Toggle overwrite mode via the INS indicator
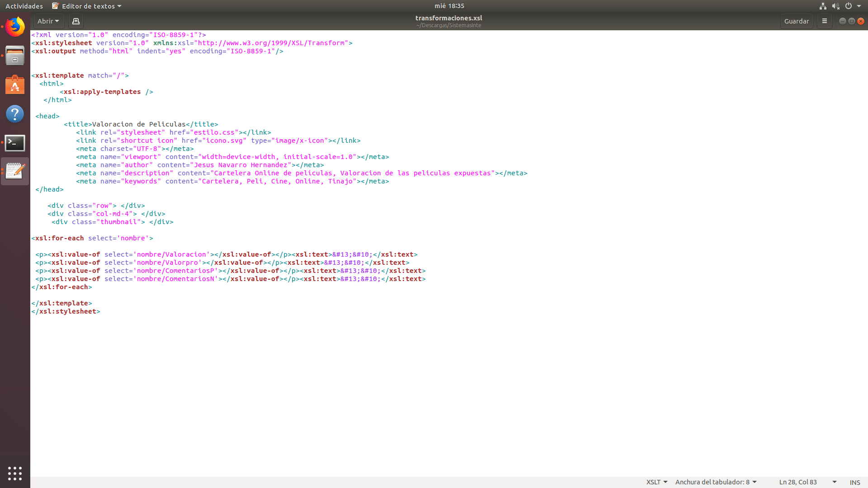The width and height of the screenshot is (868, 488). point(854,482)
